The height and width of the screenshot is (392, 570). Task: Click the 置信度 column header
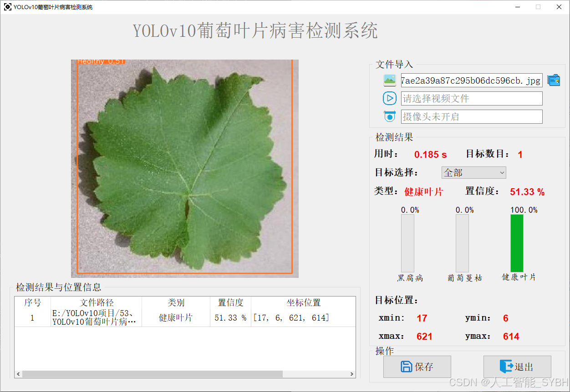tap(230, 303)
